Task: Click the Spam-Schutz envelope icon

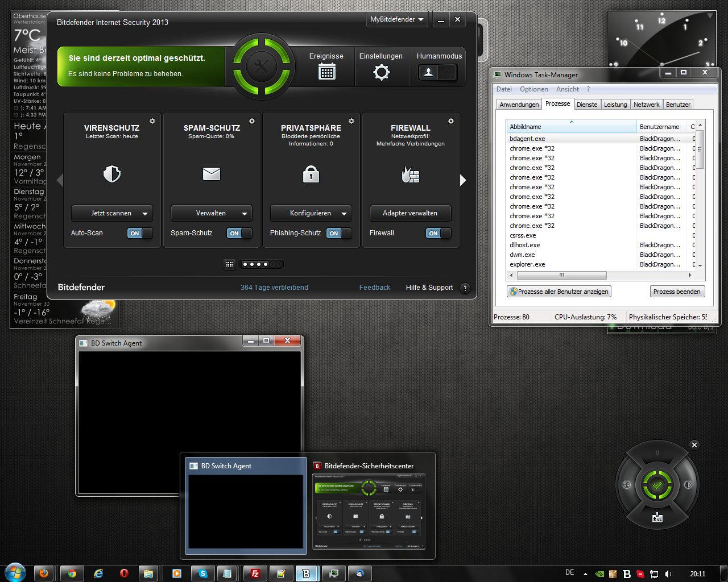Action: click(212, 174)
